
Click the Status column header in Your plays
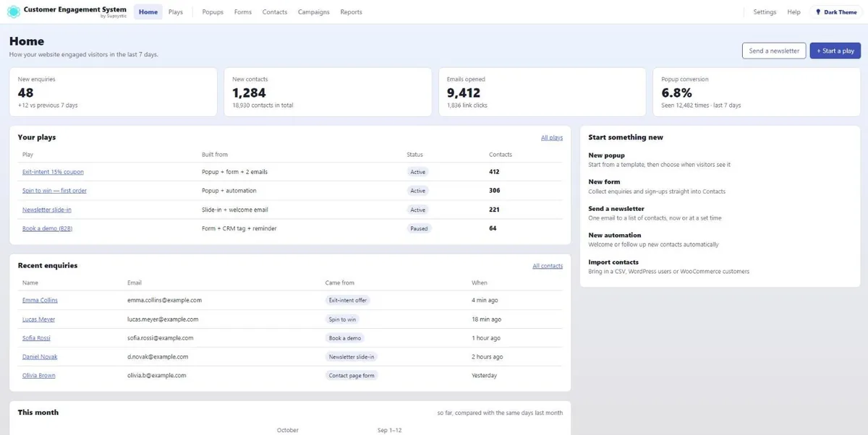point(414,155)
